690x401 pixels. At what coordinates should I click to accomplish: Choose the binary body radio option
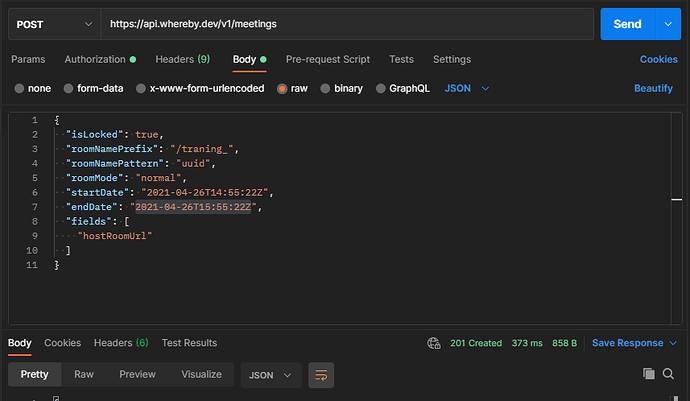pyautogui.click(x=326, y=88)
